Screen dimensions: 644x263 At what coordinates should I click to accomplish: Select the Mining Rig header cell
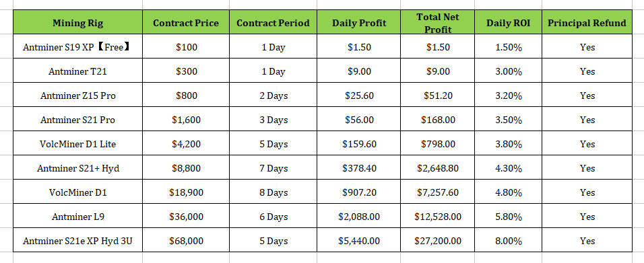[77, 22]
